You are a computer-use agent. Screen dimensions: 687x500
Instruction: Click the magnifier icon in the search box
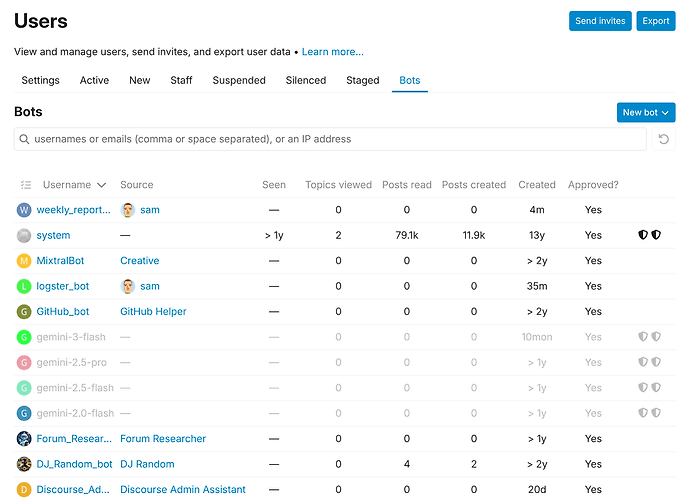(25, 139)
